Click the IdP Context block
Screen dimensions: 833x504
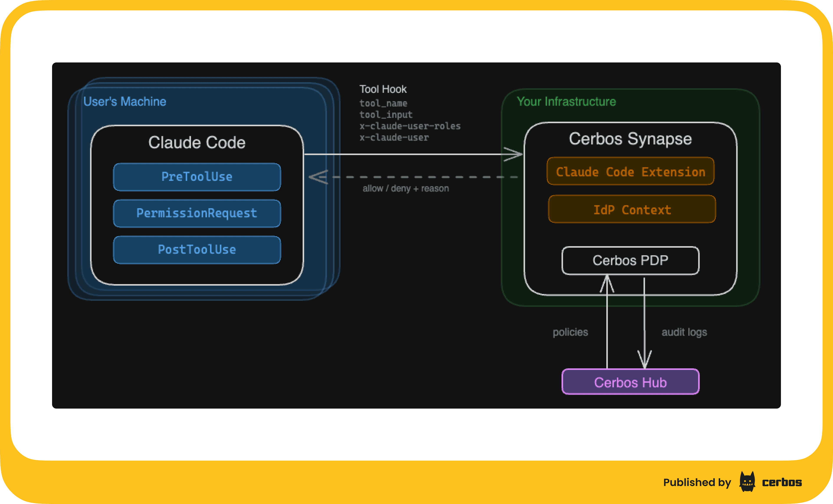pos(631,209)
